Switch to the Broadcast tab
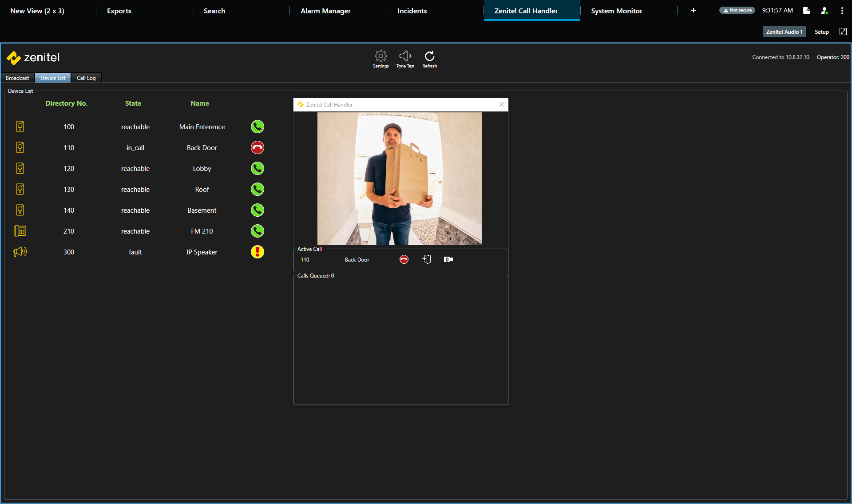852x504 pixels. click(17, 78)
